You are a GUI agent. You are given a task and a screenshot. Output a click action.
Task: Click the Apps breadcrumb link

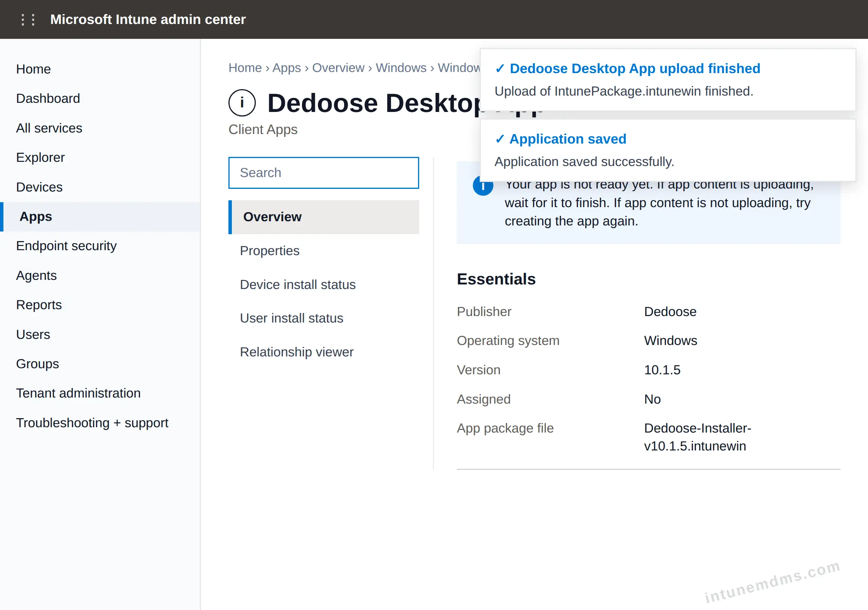(x=287, y=68)
